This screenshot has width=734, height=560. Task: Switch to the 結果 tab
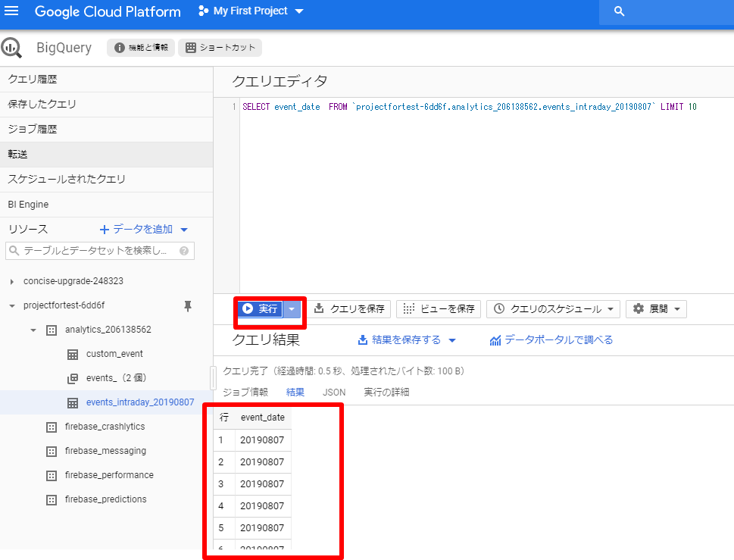(295, 392)
